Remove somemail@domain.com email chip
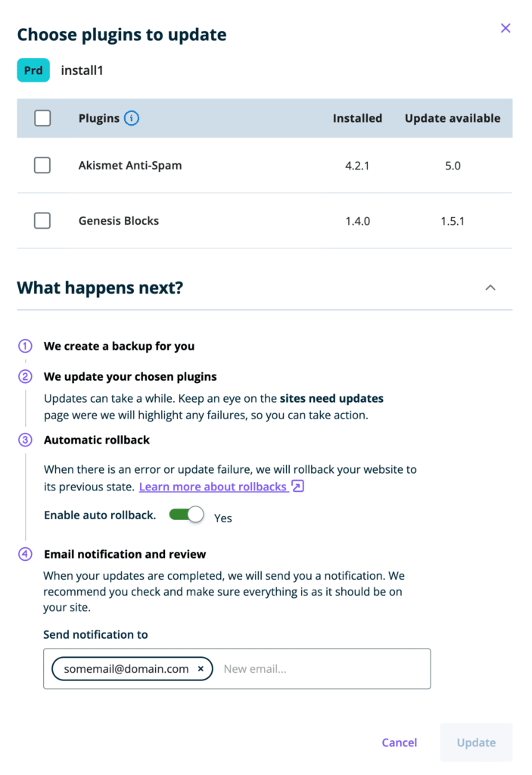This screenshot has height=775, width=532. click(x=201, y=669)
